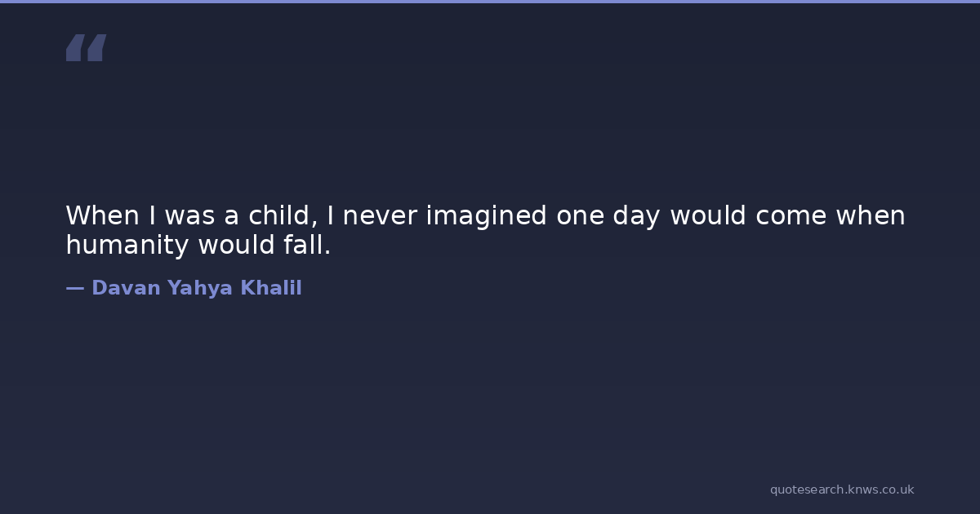
Task: Click the word "was" in the quote
Action: pos(189,216)
